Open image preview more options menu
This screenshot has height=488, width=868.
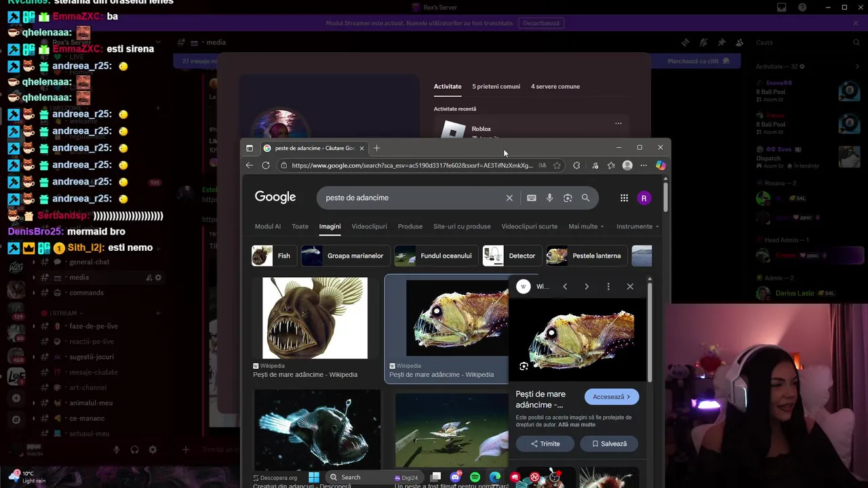click(x=608, y=287)
